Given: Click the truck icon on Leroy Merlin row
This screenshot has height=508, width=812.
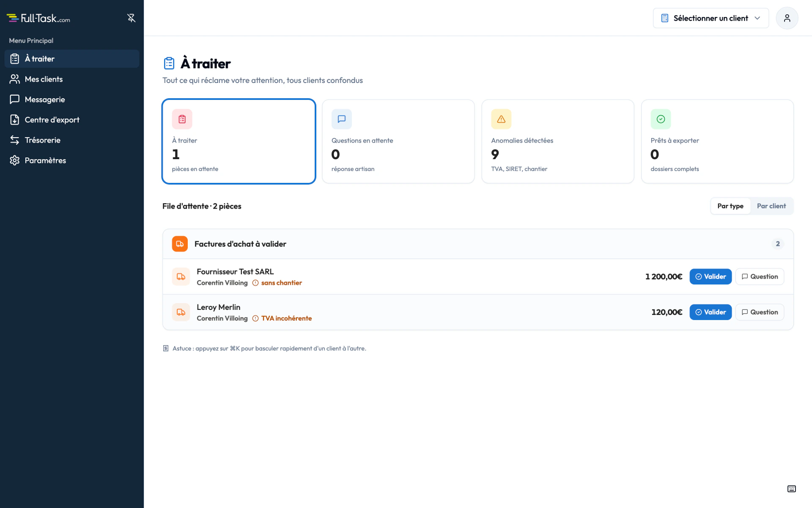Looking at the screenshot, I should [x=181, y=312].
